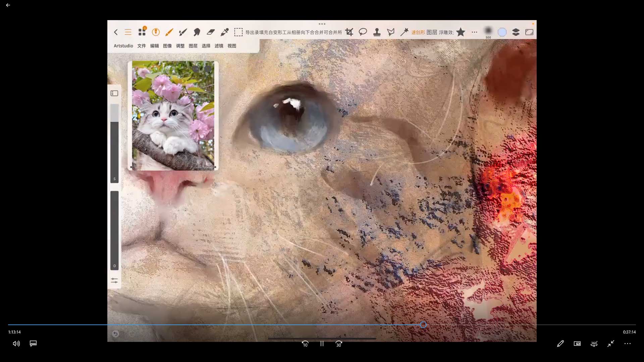Toggle the star favorites button

(x=461, y=32)
